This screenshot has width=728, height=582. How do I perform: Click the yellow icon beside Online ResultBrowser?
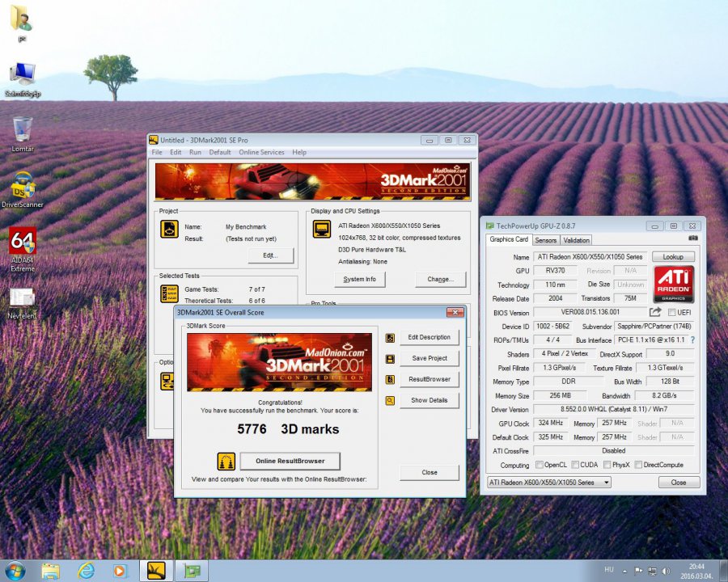coord(226,462)
